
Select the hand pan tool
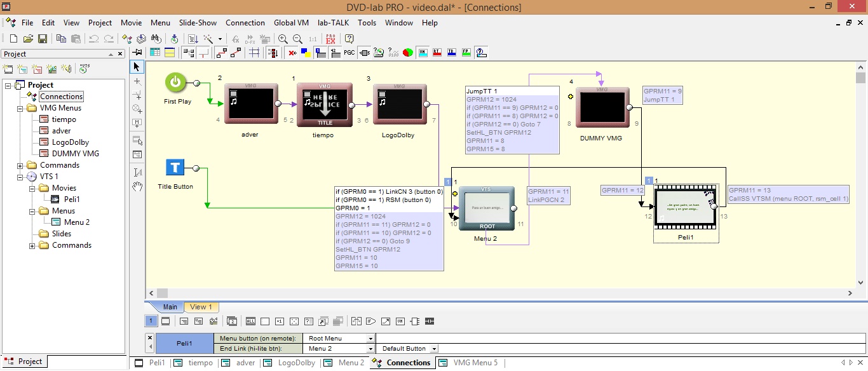pos(137,187)
